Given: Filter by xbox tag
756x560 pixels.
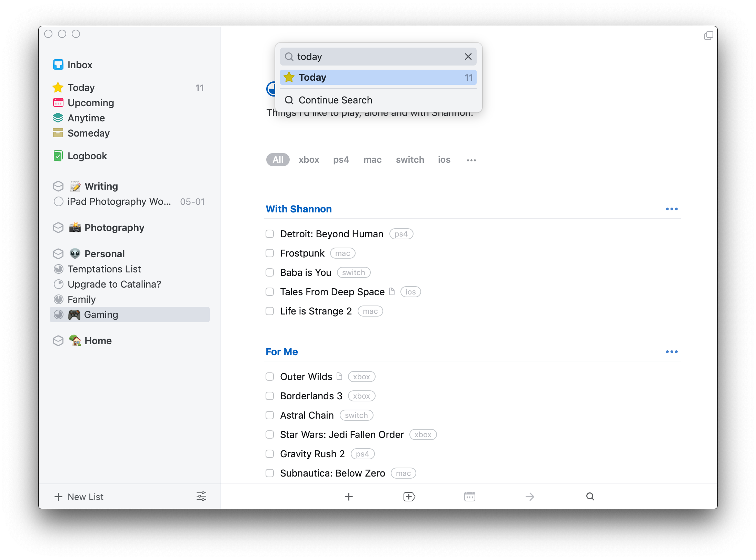Looking at the screenshot, I should [309, 160].
